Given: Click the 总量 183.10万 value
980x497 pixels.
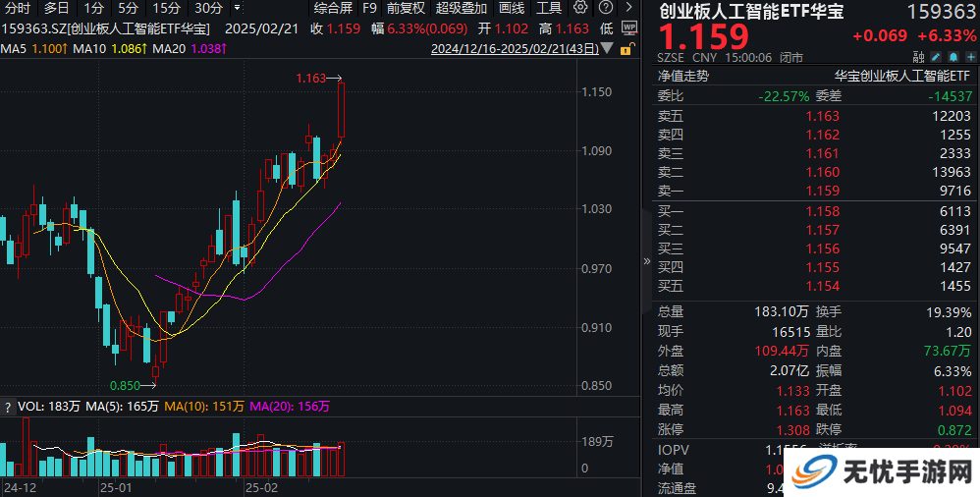Looking at the screenshot, I should pyautogui.click(x=782, y=311).
